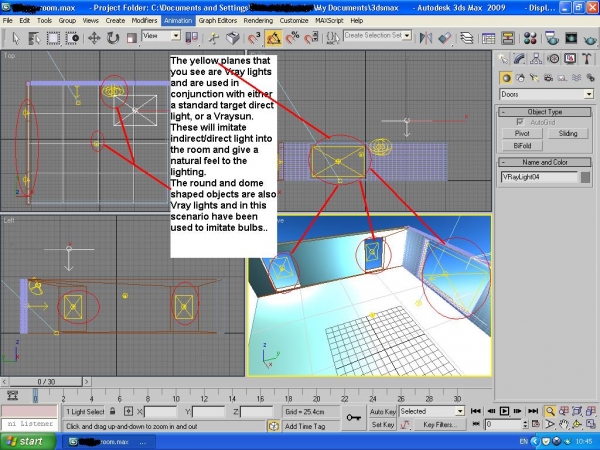The width and height of the screenshot is (600, 450).
Task: Select the Cameras category icon
Action: click(x=548, y=78)
